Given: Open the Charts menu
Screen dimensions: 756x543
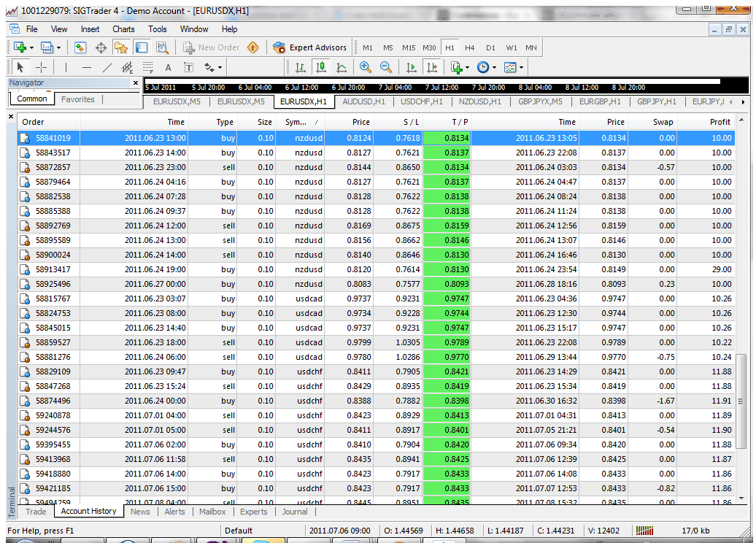Looking at the screenshot, I should point(123,29).
